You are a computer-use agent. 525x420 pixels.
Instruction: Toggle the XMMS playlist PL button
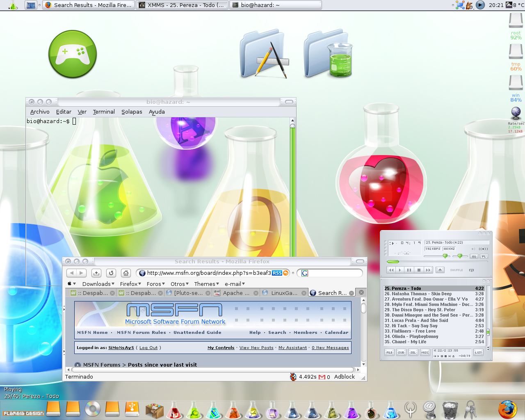coord(484,256)
